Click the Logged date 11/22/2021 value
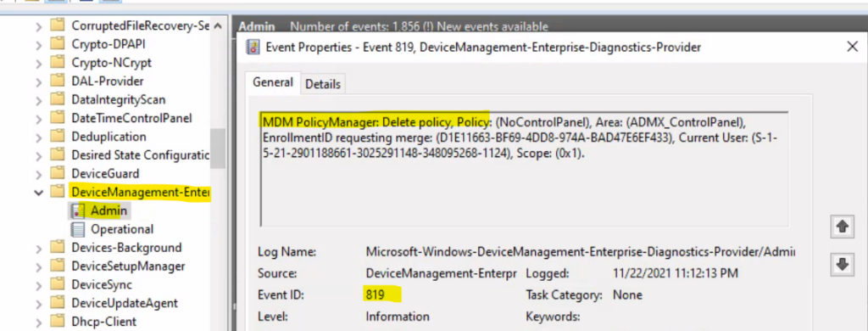Screen dimensions: 868x331 pyautogui.click(x=676, y=273)
